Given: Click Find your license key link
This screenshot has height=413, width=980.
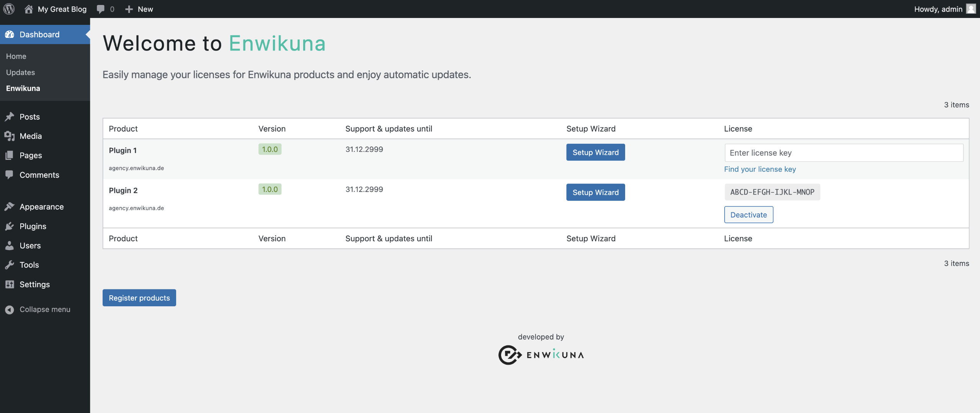Looking at the screenshot, I should 759,168.
